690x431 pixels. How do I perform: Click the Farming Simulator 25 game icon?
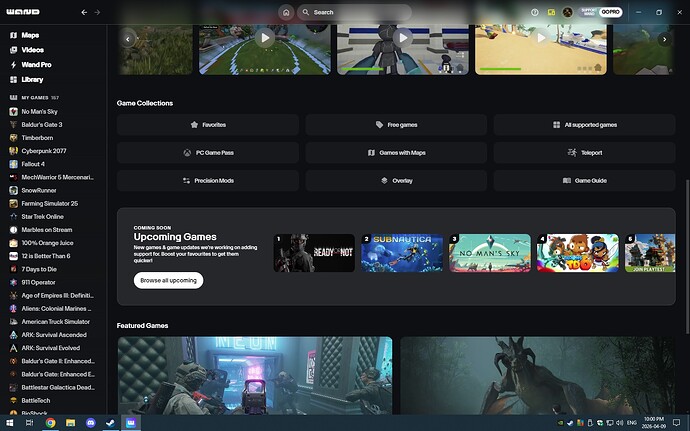click(14, 203)
